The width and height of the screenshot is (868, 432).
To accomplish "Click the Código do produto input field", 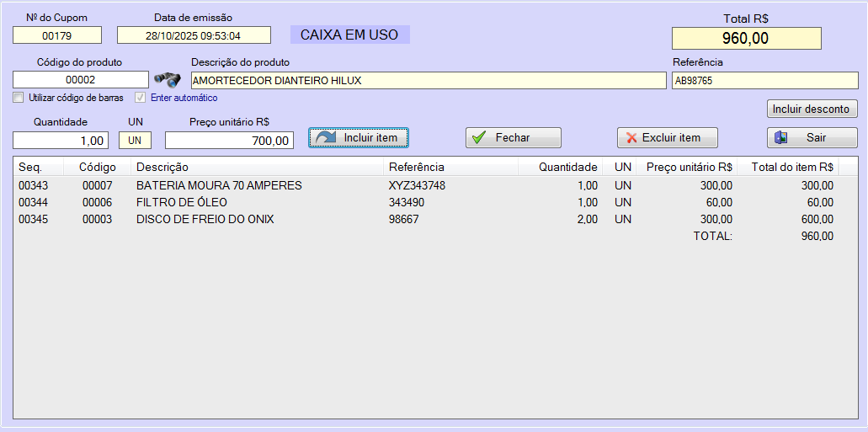I will (80, 80).
